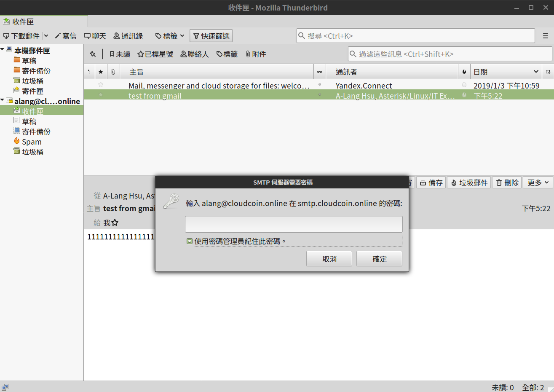
Task: Open the hamburger application menu
Action: click(x=545, y=36)
